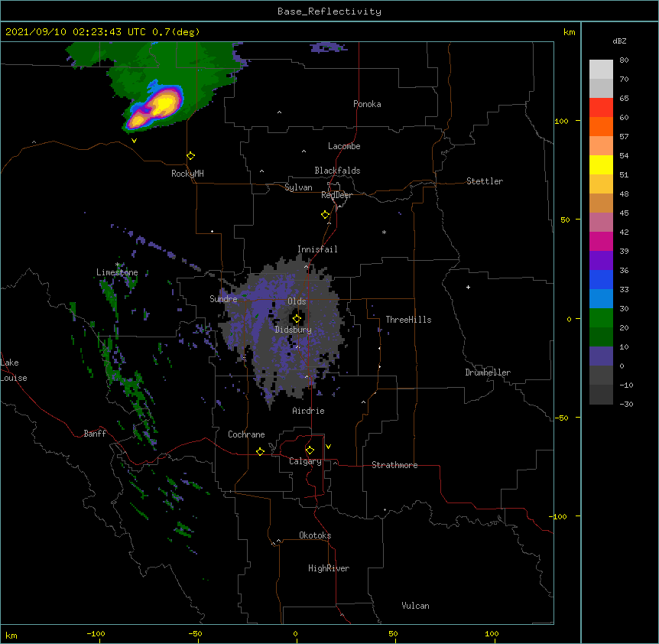
Task: Click the royal blue legend swatch near 36
Action: point(601,279)
